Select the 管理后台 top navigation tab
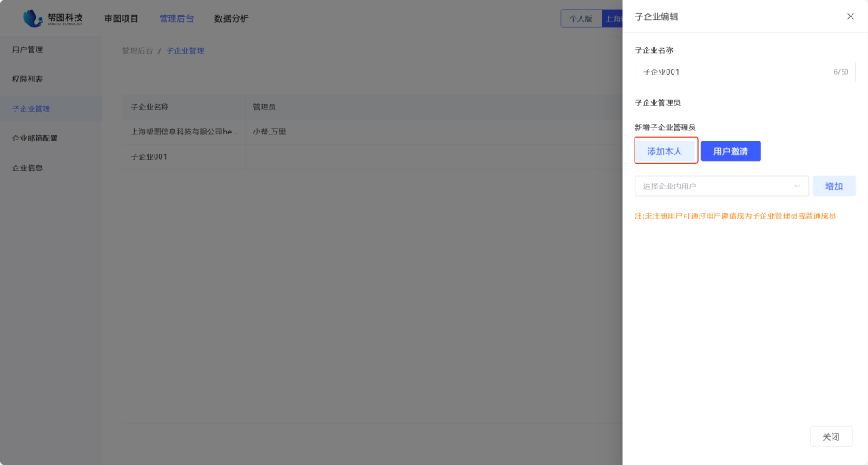Screen dimensions: 868x465 (176, 18)
